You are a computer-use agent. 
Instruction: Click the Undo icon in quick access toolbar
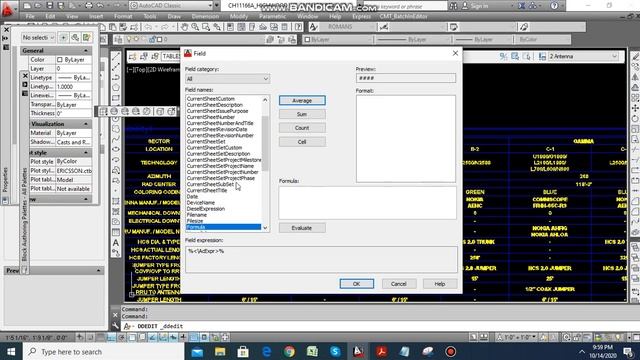coord(100,6)
